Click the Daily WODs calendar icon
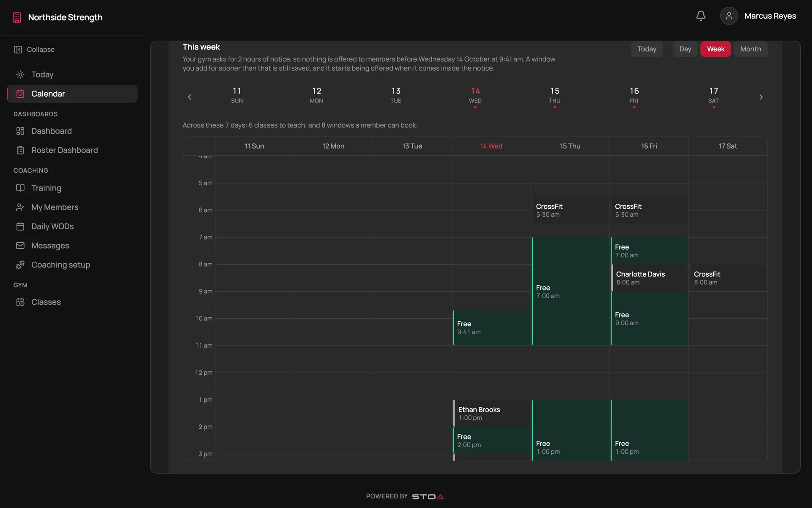 (x=20, y=226)
